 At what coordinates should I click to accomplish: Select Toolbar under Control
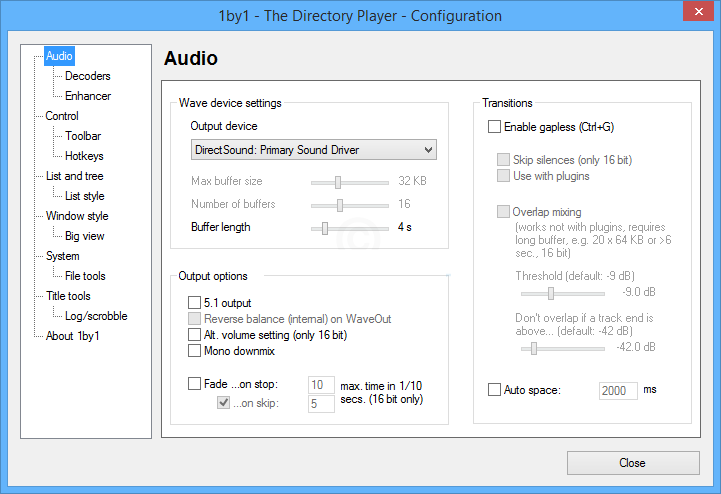coord(83,136)
